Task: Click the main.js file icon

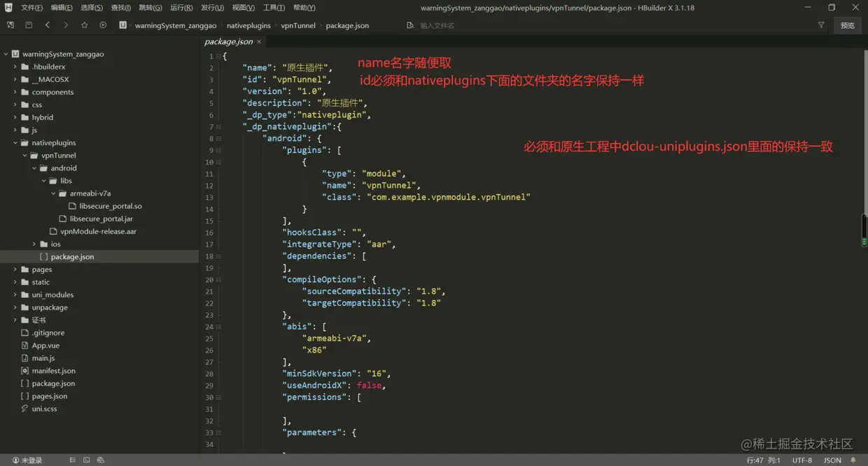Action: (25, 358)
